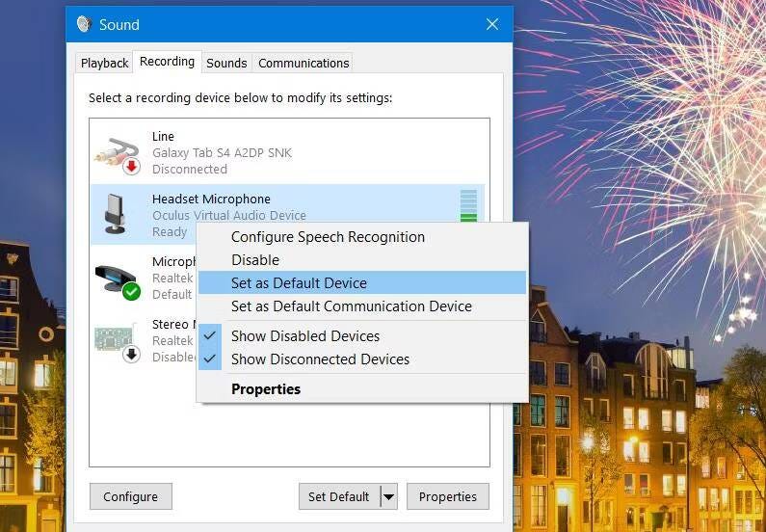The height and width of the screenshot is (532, 766).
Task: Go to the Communications tab
Action: [304, 63]
